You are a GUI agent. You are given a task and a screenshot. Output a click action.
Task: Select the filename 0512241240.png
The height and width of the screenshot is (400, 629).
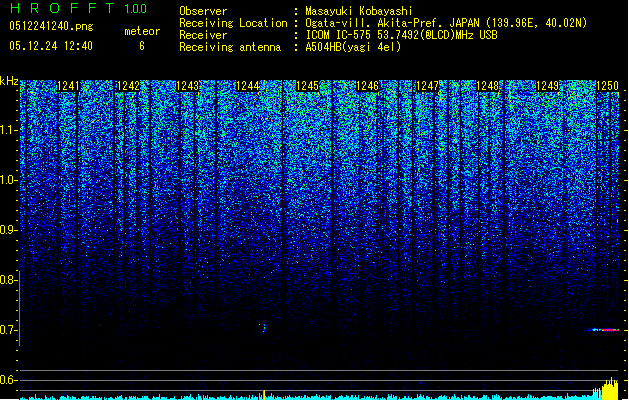[x=51, y=26]
